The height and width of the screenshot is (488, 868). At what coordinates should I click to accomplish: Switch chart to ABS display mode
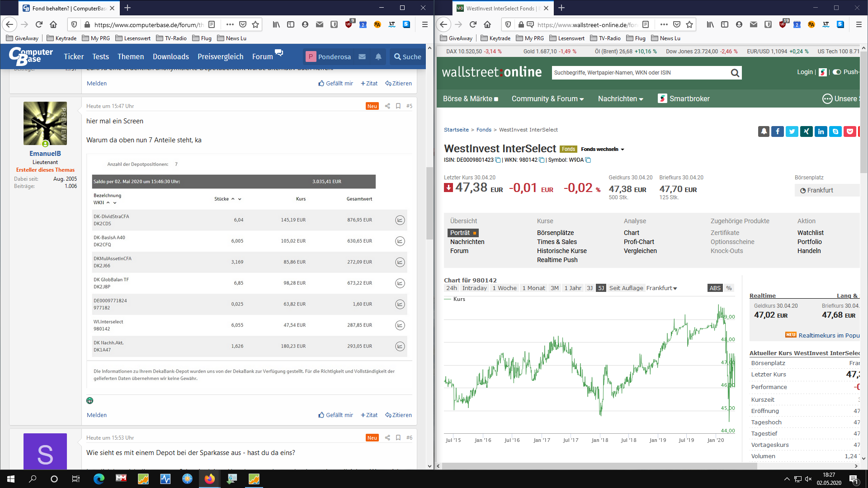click(x=715, y=288)
